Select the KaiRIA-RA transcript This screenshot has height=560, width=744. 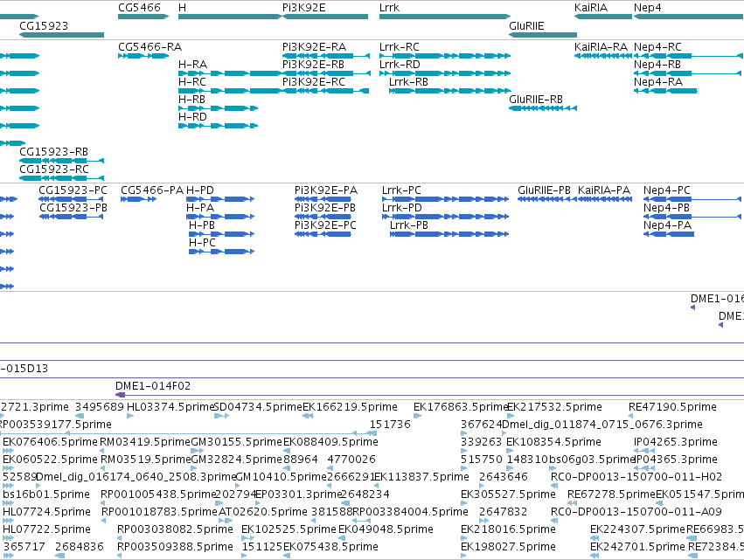603,56
